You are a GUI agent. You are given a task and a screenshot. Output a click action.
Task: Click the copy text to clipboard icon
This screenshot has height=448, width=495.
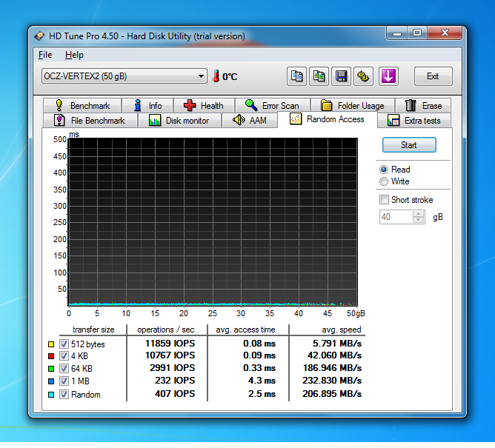coord(296,76)
